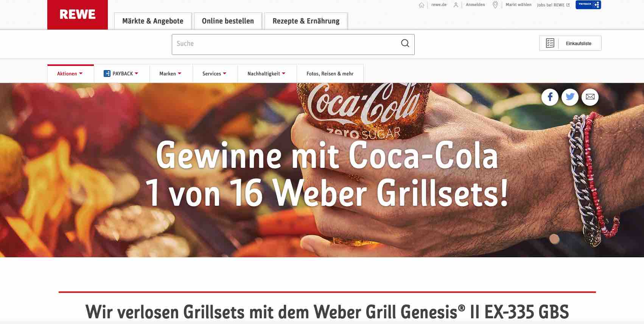644x324 pixels.
Task: Share the page on Facebook
Action: pos(550,97)
